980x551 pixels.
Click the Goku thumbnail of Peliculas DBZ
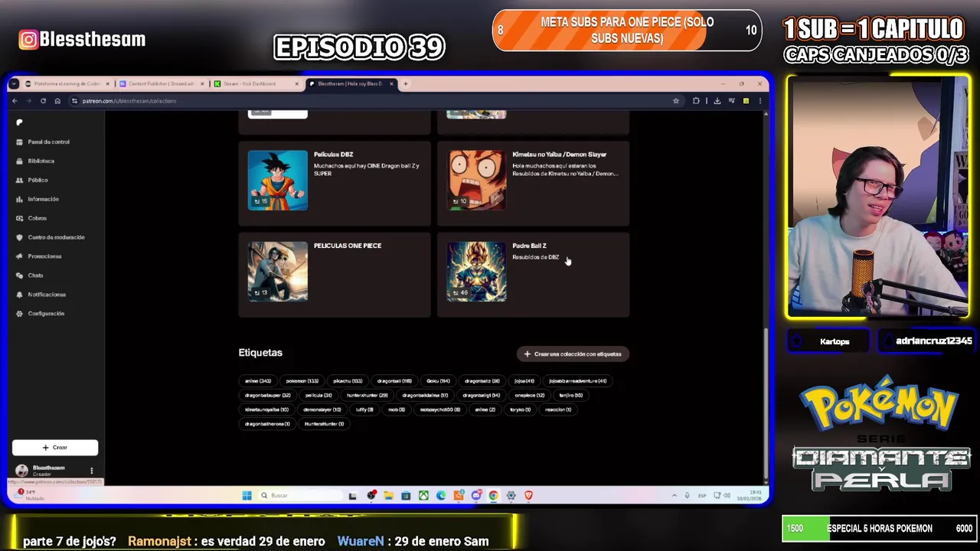tap(278, 180)
